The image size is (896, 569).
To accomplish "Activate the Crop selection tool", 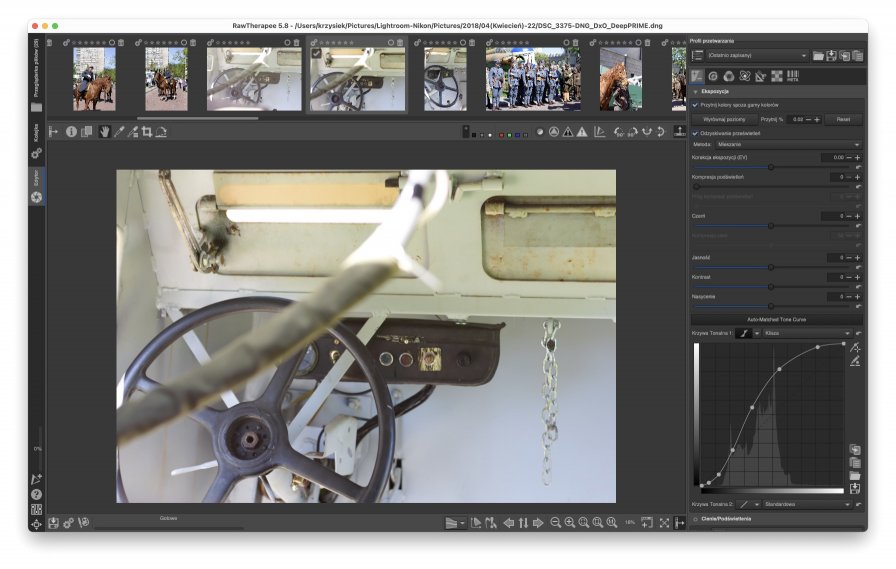I will point(146,132).
